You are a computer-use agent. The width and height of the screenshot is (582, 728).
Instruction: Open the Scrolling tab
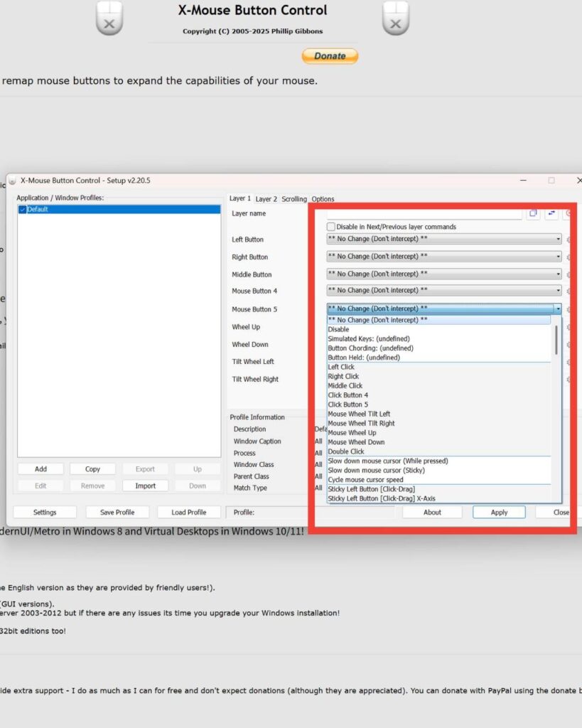294,199
